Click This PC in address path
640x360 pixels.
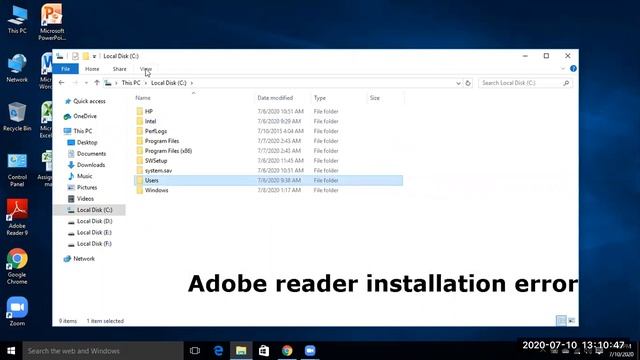coord(131,83)
